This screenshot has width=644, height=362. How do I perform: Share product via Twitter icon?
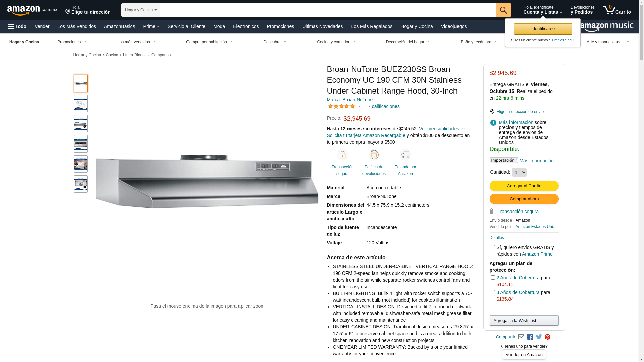(x=539, y=337)
